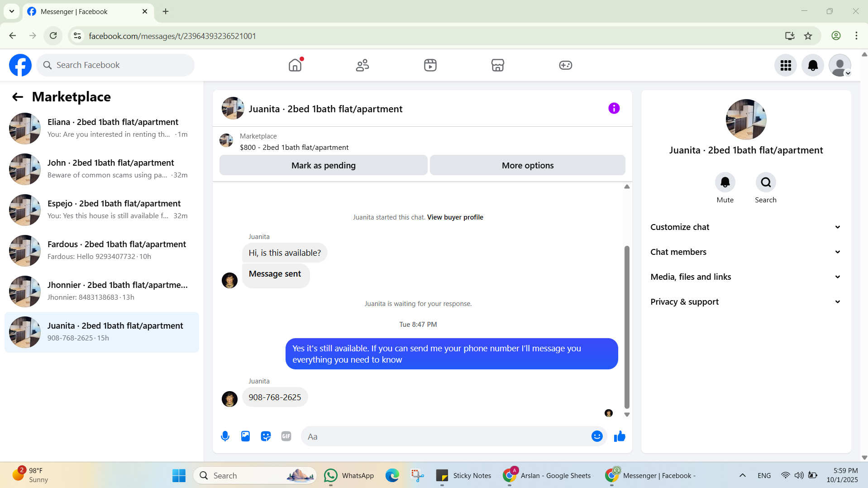868x488 pixels.
Task: Open the Espejo conversation
Action: tap(102, 210)
